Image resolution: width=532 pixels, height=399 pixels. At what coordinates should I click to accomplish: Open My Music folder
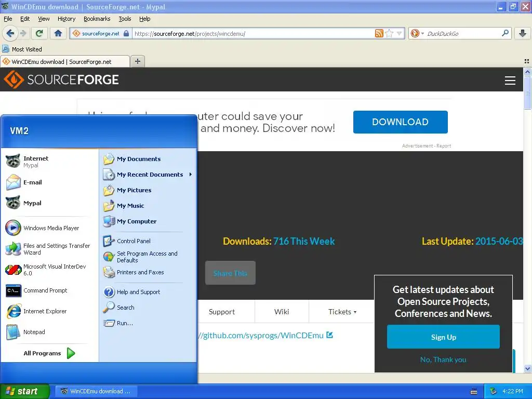tap(148, 206)
